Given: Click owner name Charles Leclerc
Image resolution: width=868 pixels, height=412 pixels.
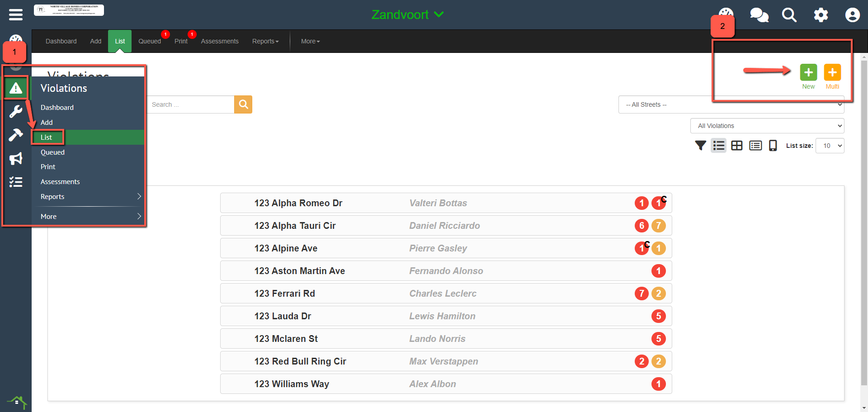Looking at the screenshot, I should tap(443, 294).
